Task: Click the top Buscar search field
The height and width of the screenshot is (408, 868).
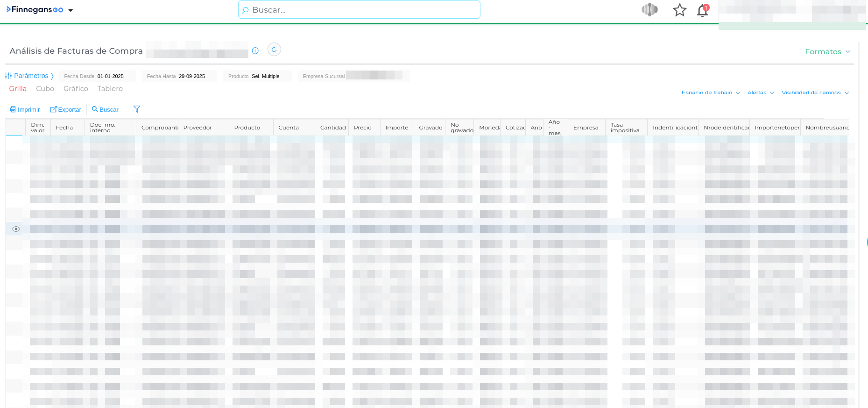Action: click(359, 10)
